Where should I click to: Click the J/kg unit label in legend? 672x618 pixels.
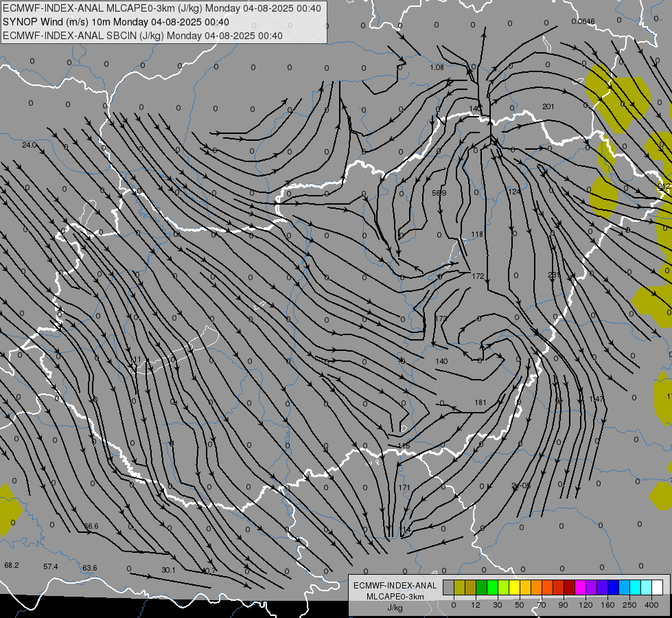pos(395,608)
